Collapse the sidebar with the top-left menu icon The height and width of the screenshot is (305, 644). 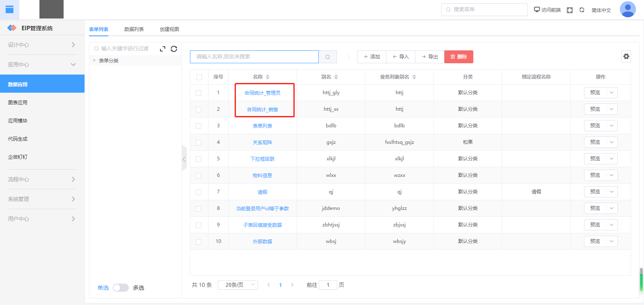pos(10,10)
